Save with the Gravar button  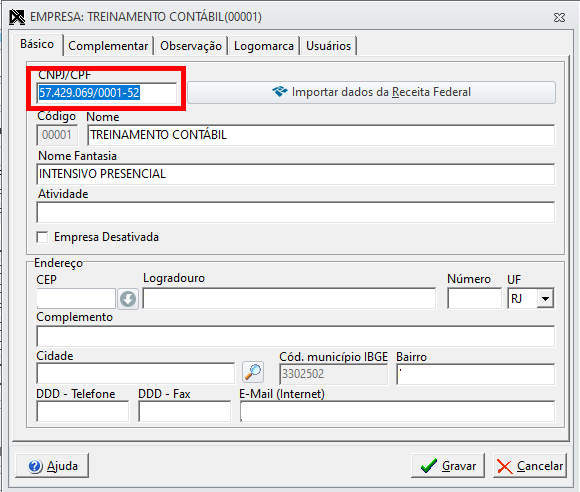[x=448, y=466]
